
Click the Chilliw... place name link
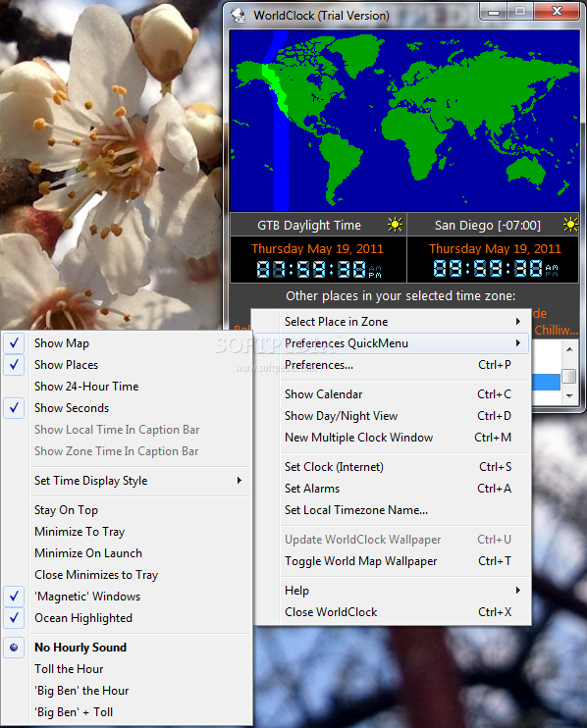pyautogui.click(x=556, y=330)
